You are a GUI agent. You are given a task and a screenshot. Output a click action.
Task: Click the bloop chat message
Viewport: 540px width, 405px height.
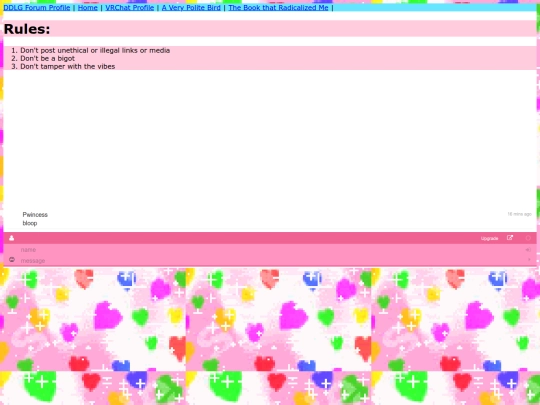30,223
